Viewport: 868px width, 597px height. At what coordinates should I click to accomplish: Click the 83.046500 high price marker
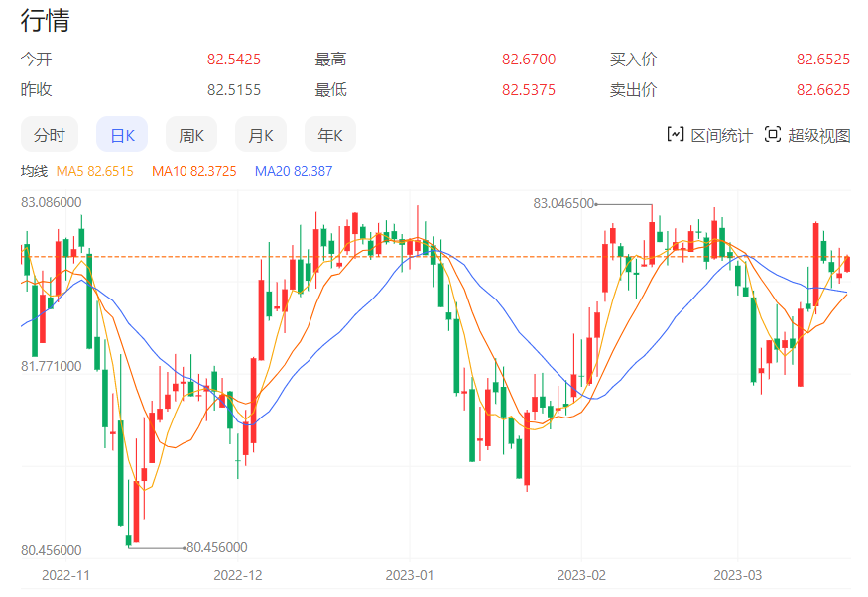pos(563,203)
